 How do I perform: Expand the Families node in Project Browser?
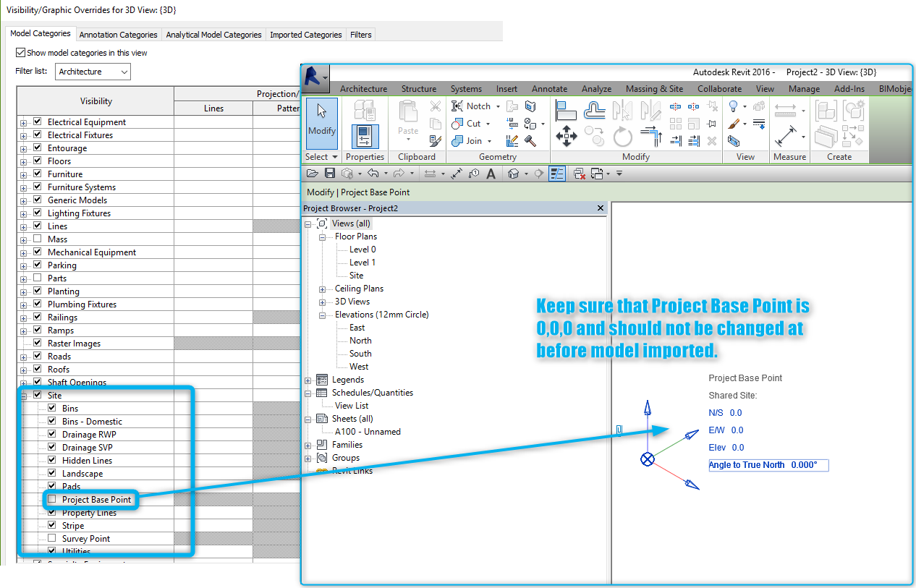tap(309, 446)
